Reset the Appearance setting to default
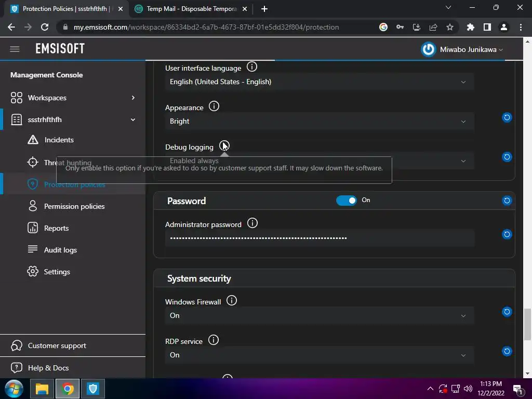 (507, 117)
